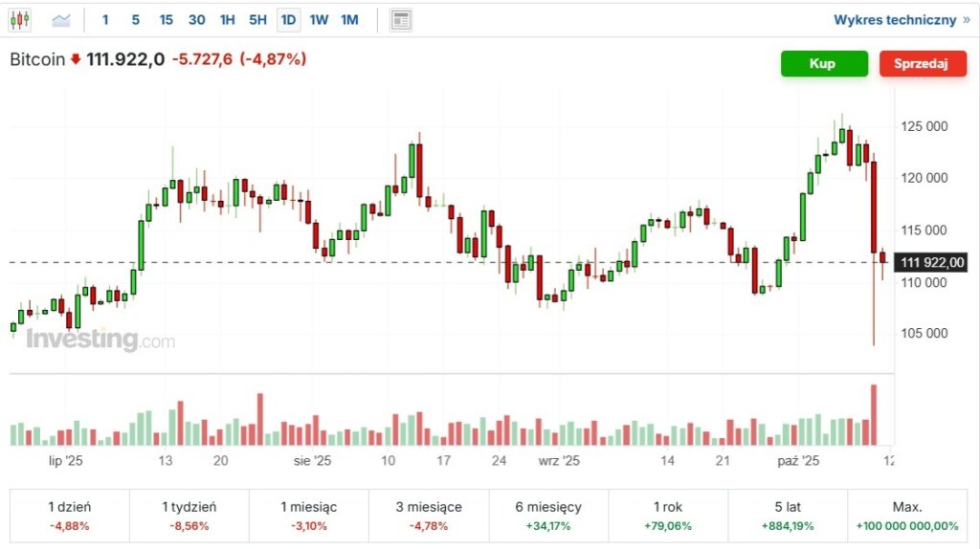This screenshot has width=980, height=549.
Task: Select the 5 lat period tab
Action: pos(788,516)
